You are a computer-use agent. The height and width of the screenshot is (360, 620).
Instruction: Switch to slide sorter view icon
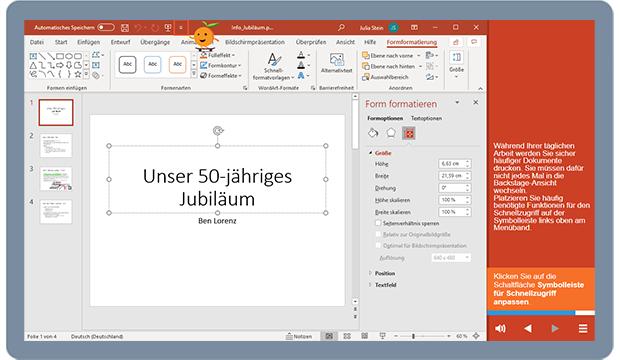point(347,336)
